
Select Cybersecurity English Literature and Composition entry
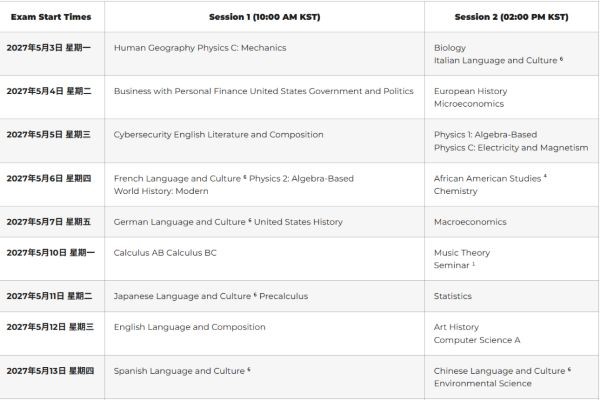pos(218,135)
